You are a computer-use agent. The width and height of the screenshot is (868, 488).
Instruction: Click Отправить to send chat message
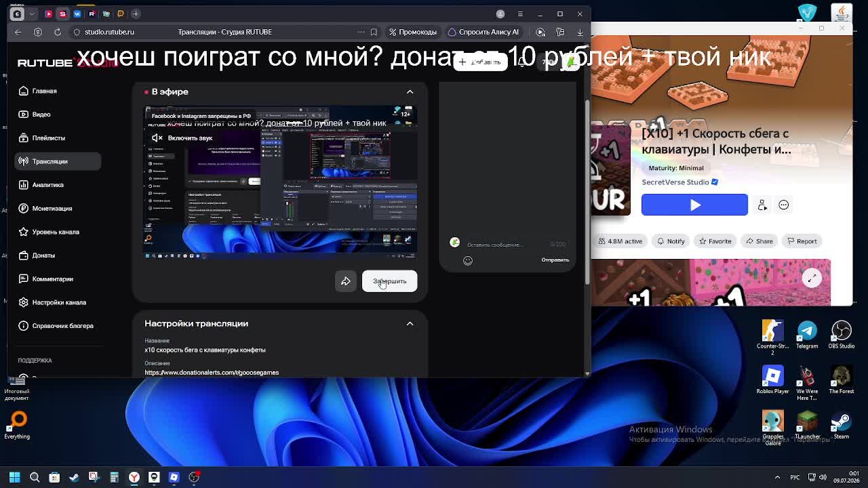click(x=555, y=260)
